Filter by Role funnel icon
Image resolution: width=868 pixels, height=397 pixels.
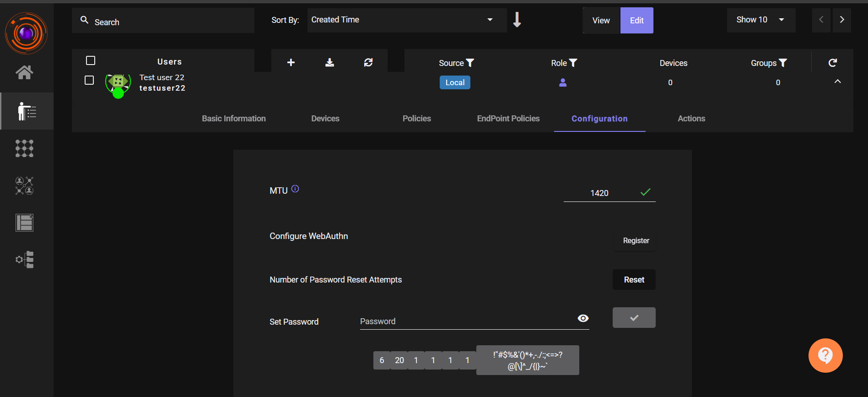(x=573, y=63)
